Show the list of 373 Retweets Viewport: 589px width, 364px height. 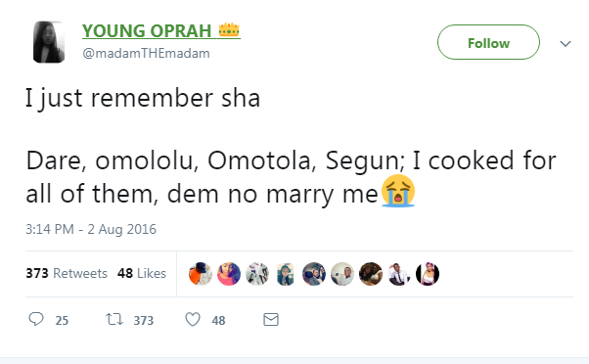(x=67, y=273)
